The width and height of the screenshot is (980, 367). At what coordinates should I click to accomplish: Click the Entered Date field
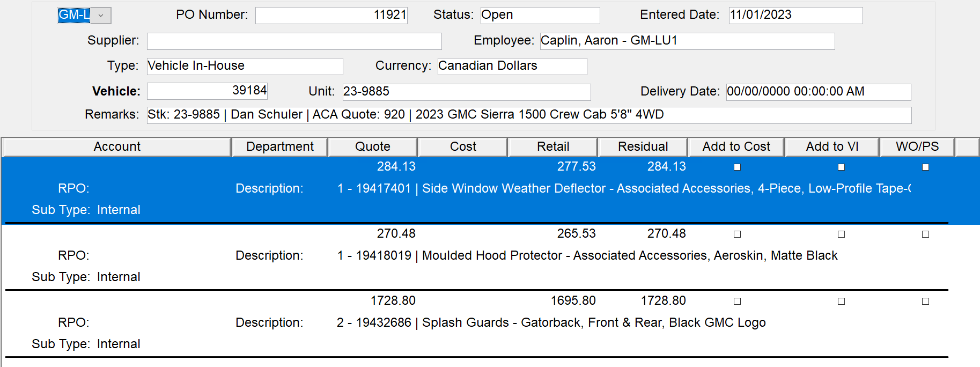tap(795, 15)
